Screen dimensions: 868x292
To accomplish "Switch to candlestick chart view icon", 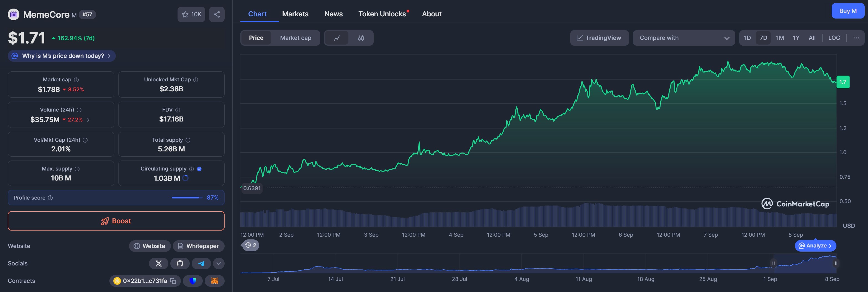I will pyautogui.click(x=361, y=38).
